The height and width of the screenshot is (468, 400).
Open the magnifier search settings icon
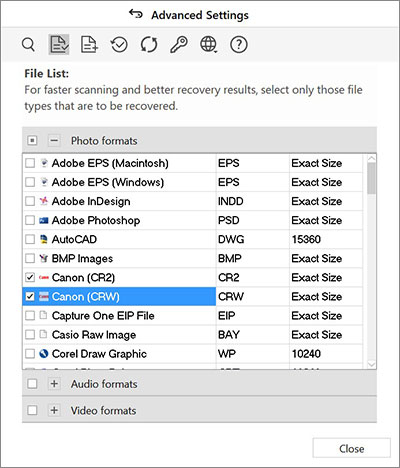pyautogui.click(x=28, y=44)
